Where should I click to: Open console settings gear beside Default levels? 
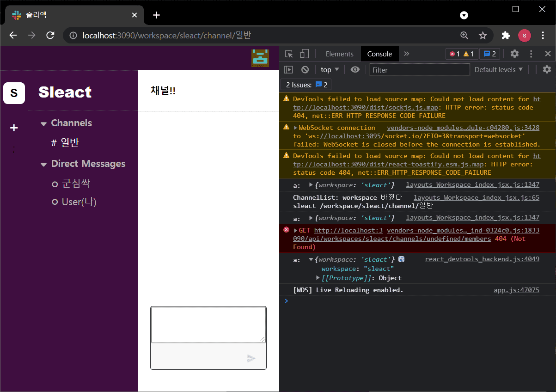click(x=547, y=69)
